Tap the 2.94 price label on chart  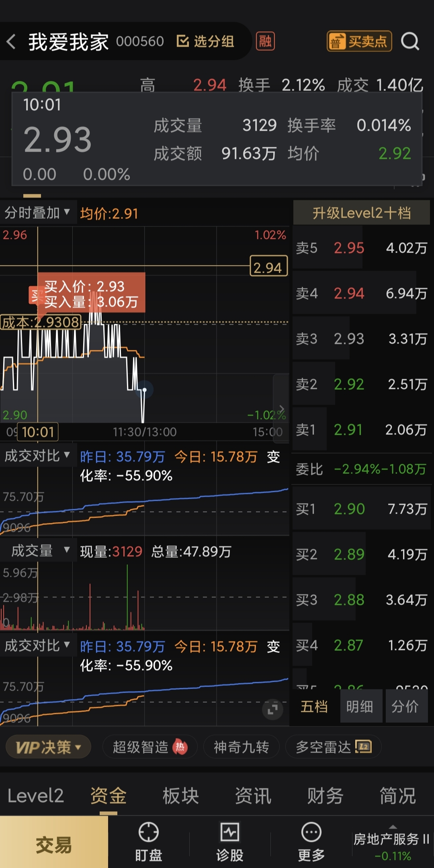[268, 266]
